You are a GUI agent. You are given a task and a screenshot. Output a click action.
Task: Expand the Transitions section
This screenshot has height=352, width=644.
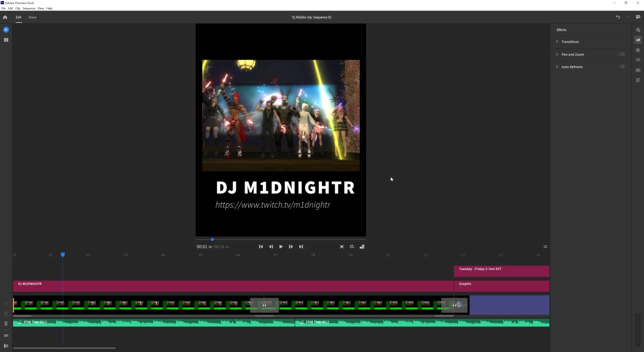[x=557, y=42]
